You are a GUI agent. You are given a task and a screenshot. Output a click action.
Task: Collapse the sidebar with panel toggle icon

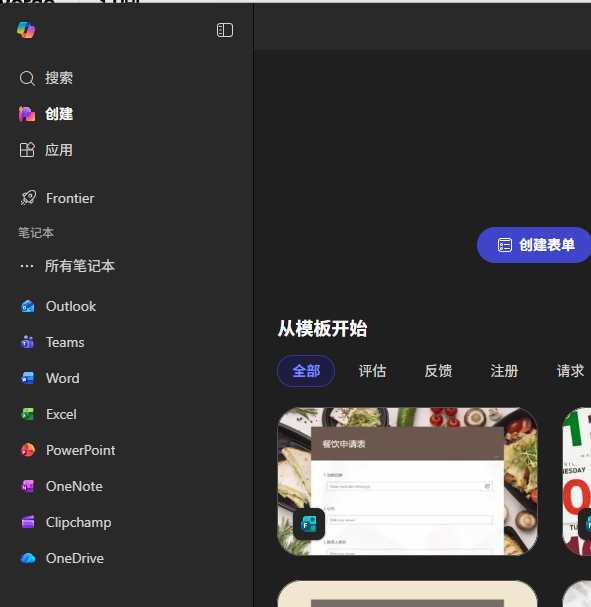point(224,30)
